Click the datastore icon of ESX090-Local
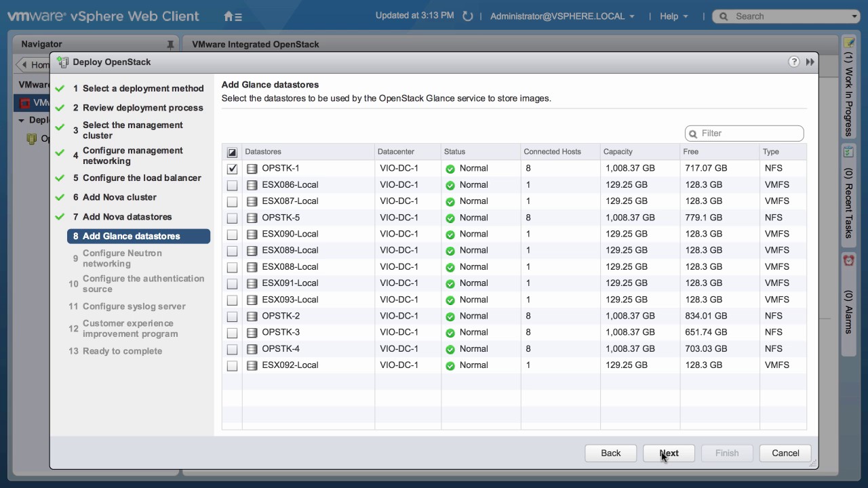 pos(252,234)
